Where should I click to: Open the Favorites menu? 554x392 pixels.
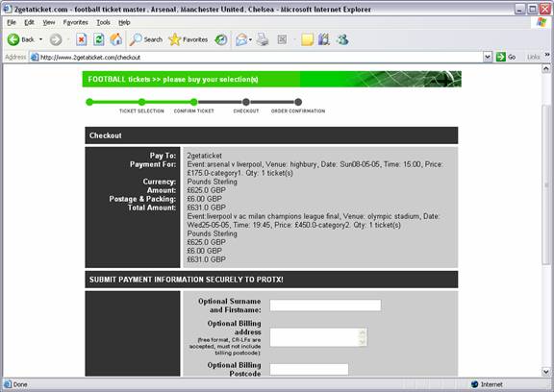pyautogui.click(x=76, y=22)
